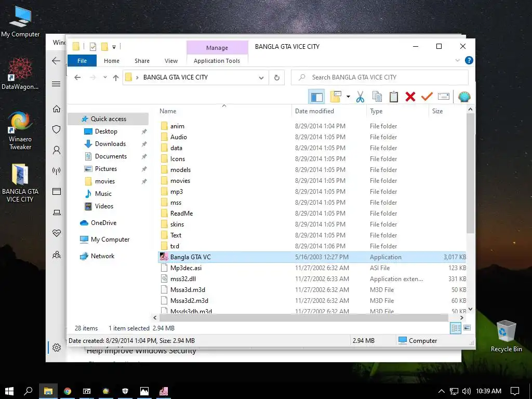Open the Recycle Bin desktop icon
Image resolution: width=532 pixels, height=399 pixels.
(506, 336)
